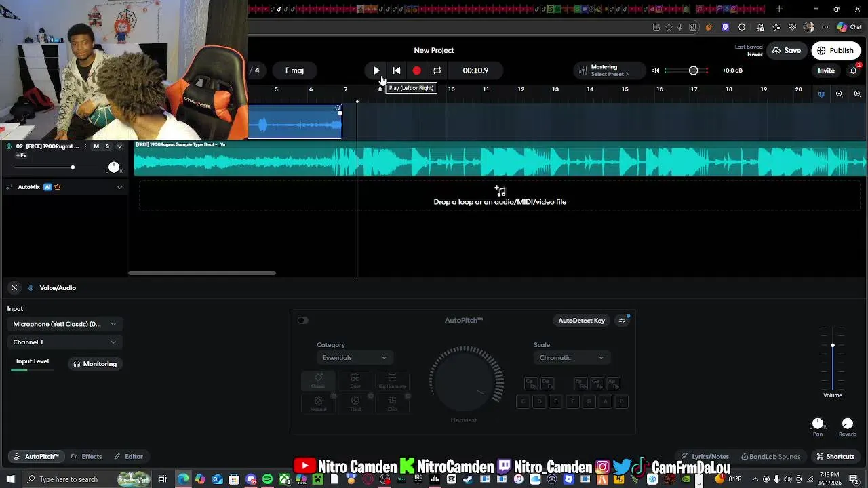Expand the AutoMix section
The height and width of the screenshot is (488, 868).
coord(119,187)
